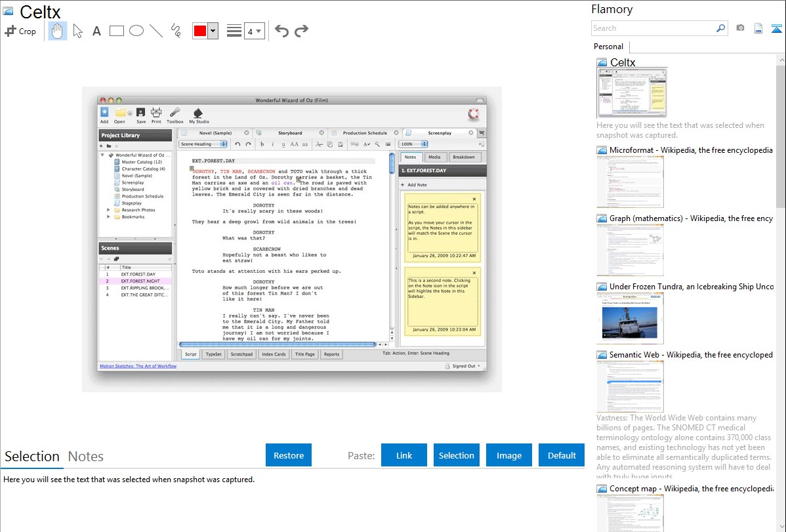Click the red color swatch

click(x=200, y=31)
